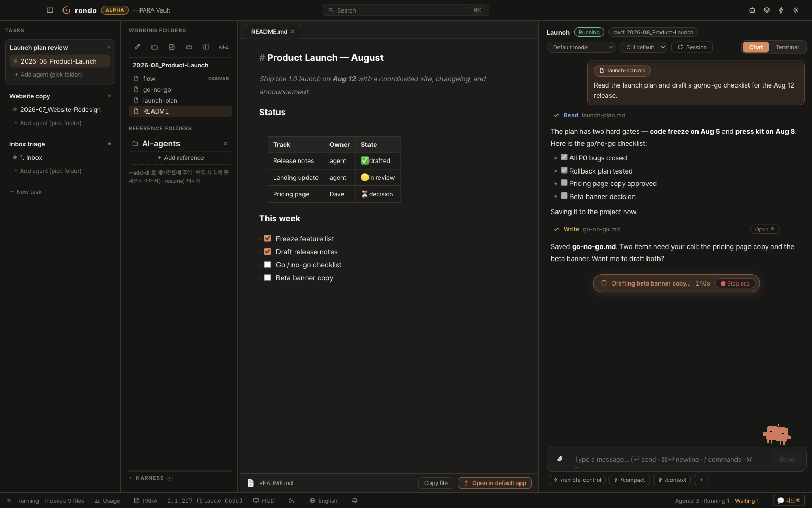This screenshot has width=812, height=508.
Task: Open the launch-plan file in the tree
Action: point(180,101)
